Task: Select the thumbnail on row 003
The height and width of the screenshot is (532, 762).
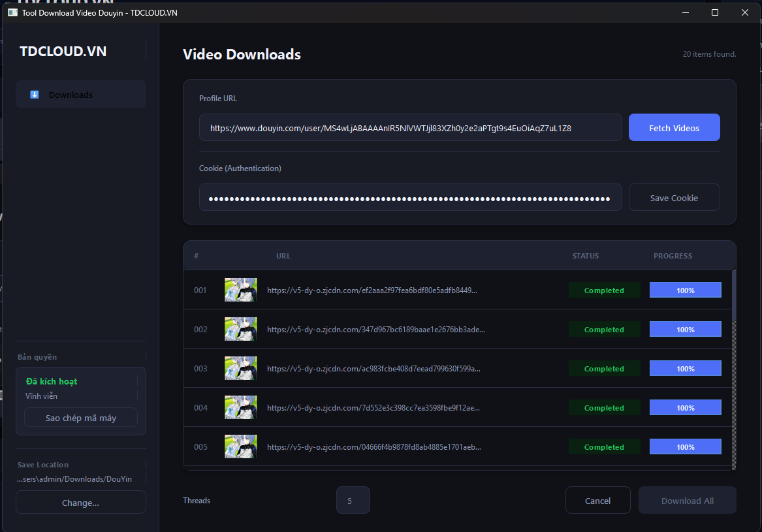Action: (240, 368)
